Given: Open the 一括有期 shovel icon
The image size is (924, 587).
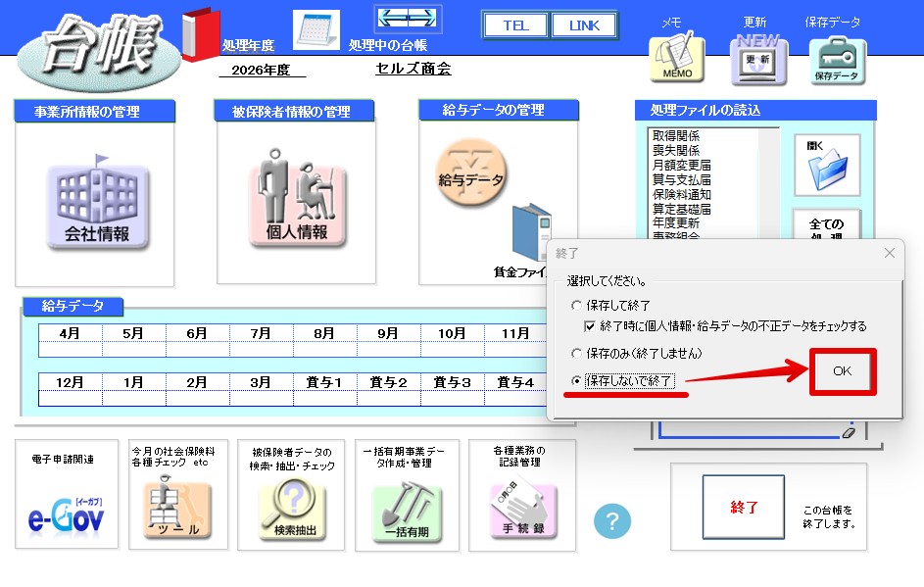Looking at the screenshot, I should (407, 511).
